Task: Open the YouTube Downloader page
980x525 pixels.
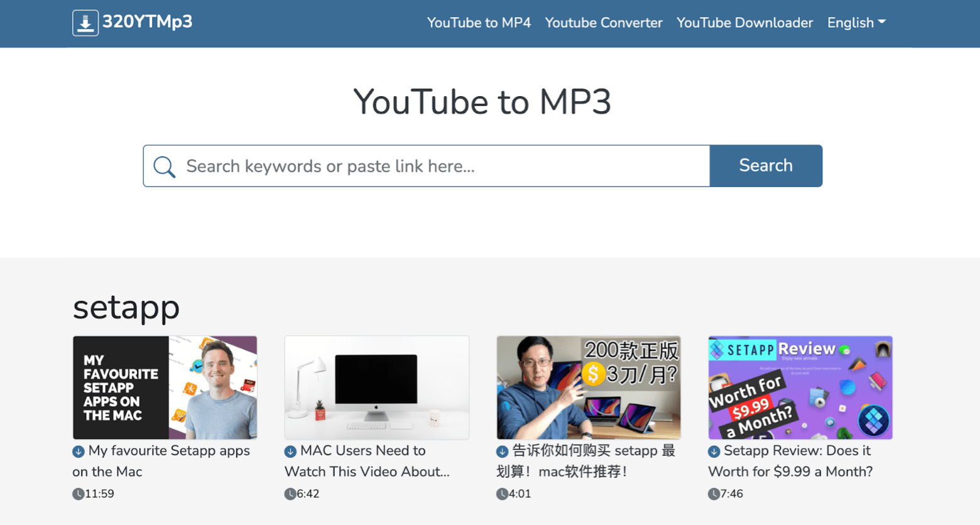Action: pyautogui.click(x=744, y=23)
